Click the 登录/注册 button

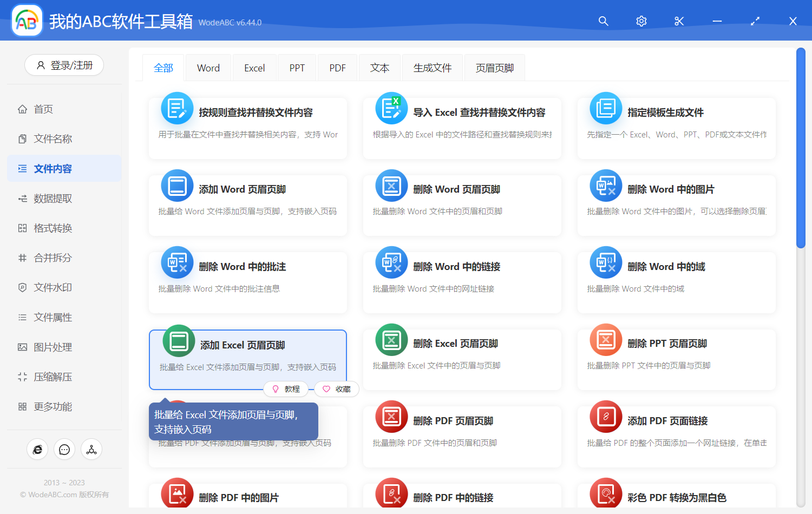64,65
